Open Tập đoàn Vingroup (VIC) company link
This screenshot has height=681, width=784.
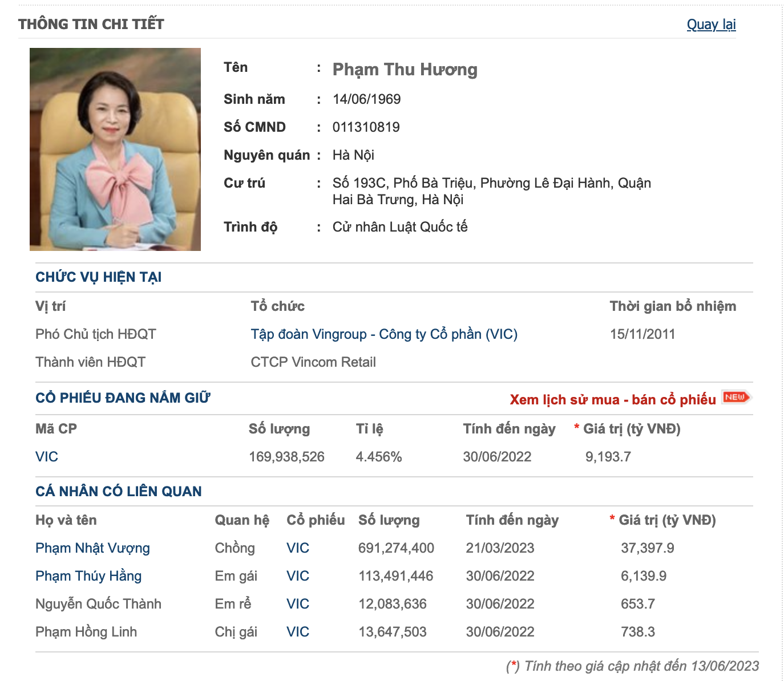(384, 334)
